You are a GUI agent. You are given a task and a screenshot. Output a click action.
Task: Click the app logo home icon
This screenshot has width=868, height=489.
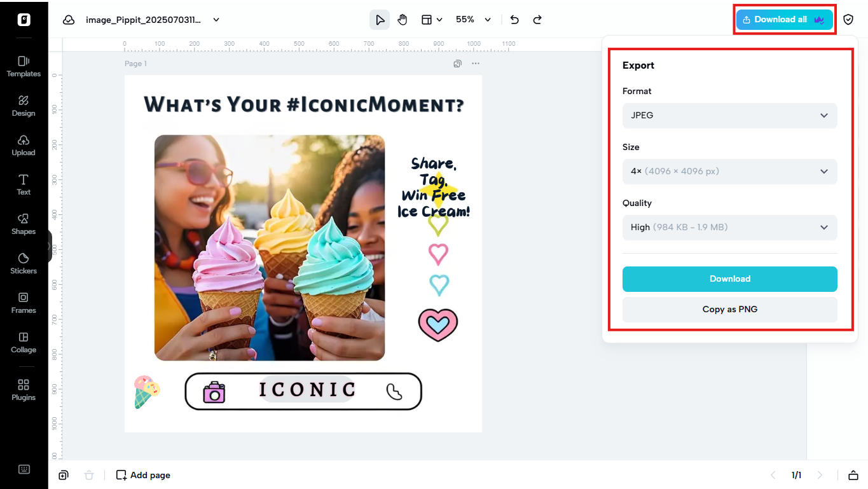pyautogui.click(x=24, y=19)
